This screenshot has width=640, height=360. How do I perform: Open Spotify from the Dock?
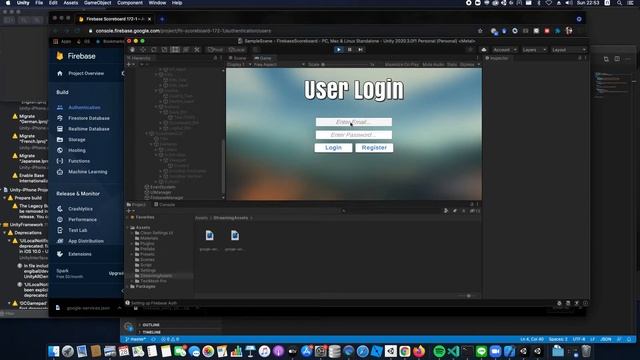point(439,351)
